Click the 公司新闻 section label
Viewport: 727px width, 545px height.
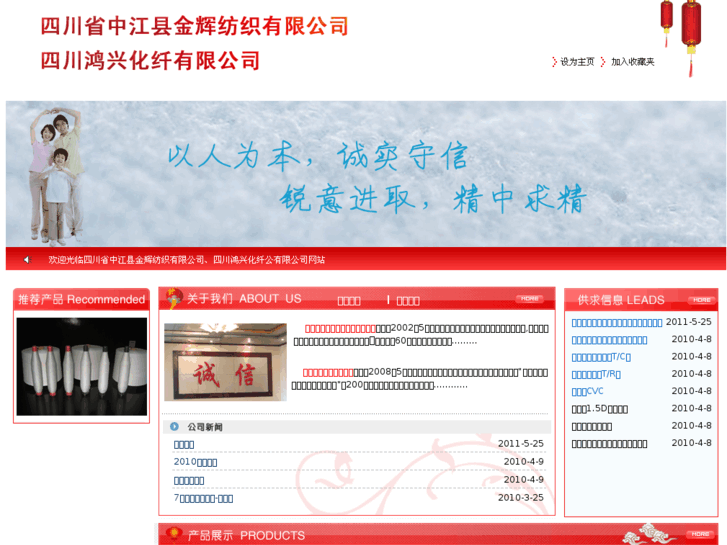(204, 427)
